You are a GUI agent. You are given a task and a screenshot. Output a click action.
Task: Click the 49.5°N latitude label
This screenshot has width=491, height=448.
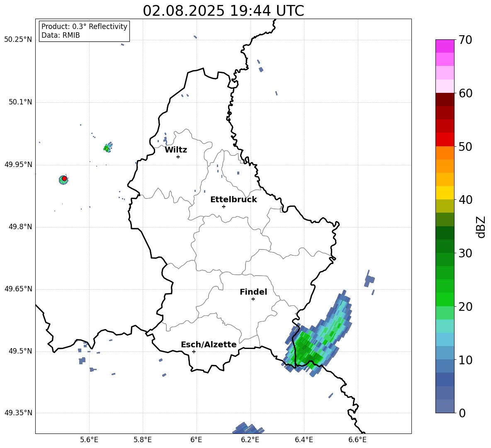pos(20,351)
